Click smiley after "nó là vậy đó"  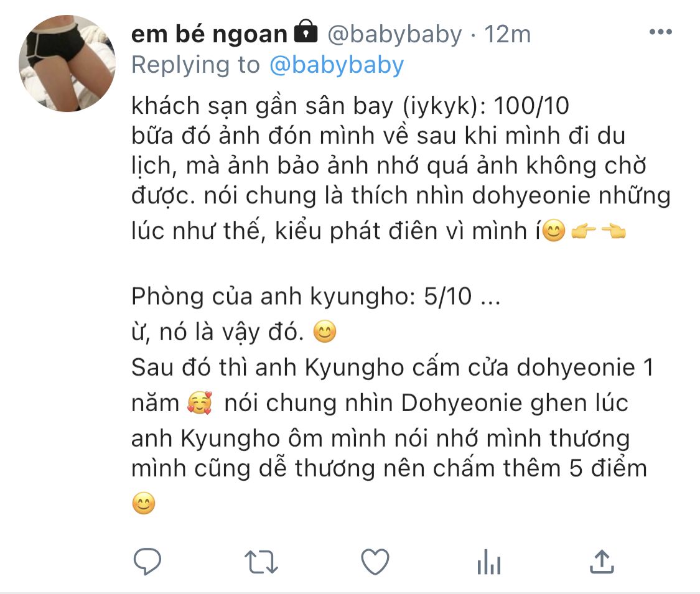pos(325,332)
